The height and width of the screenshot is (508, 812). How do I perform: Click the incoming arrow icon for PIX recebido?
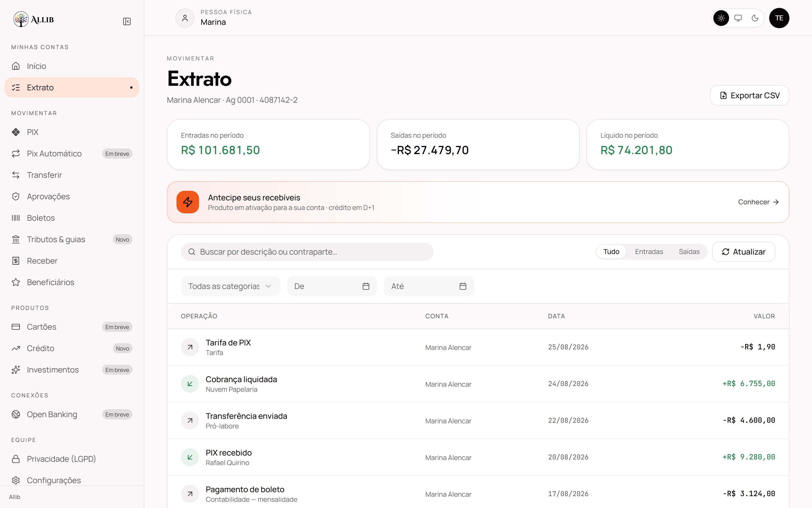click(x=190, y=457)
